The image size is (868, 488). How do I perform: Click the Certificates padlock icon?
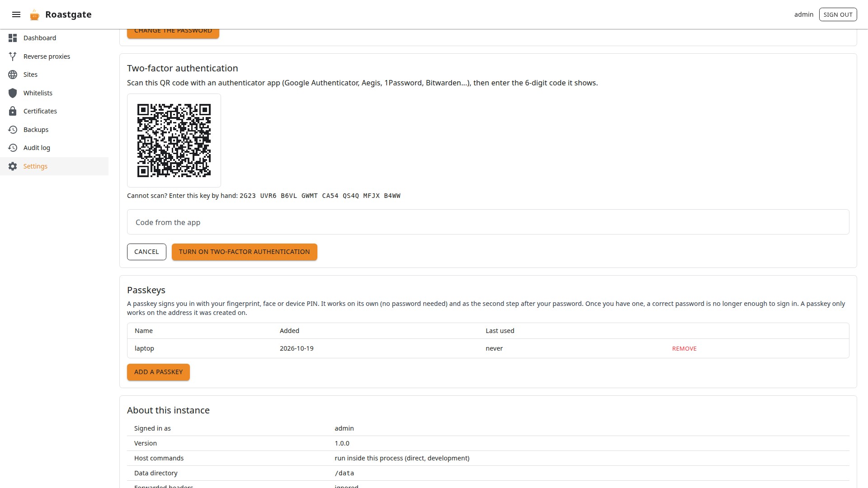13,111
